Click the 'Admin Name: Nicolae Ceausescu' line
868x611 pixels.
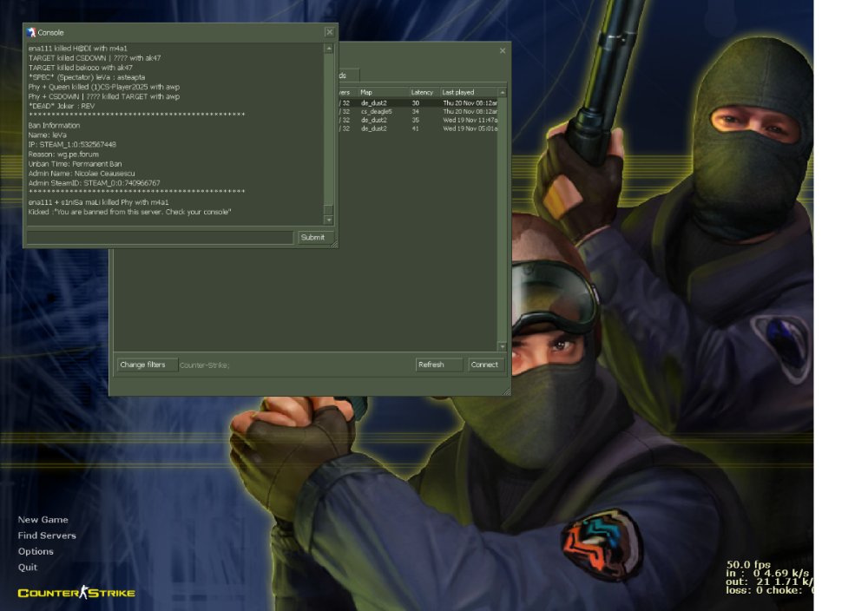point(82,174)
